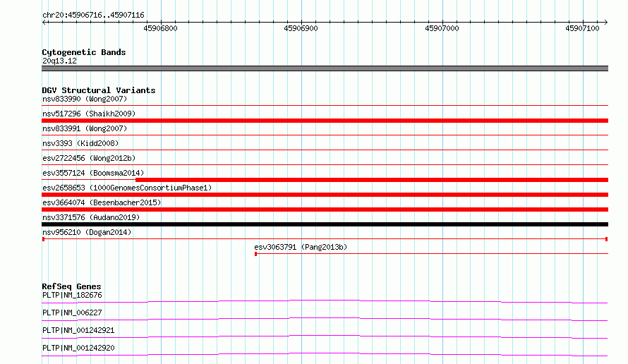Open the PLTP|NM_182676 transcript label
This screenshot has height=364, width=628.
72,295
